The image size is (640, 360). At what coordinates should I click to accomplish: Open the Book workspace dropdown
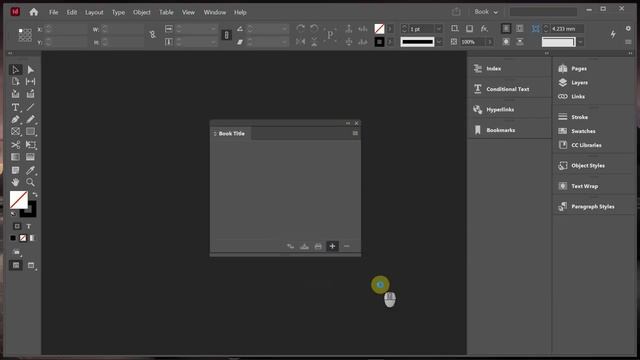(486, 12)
